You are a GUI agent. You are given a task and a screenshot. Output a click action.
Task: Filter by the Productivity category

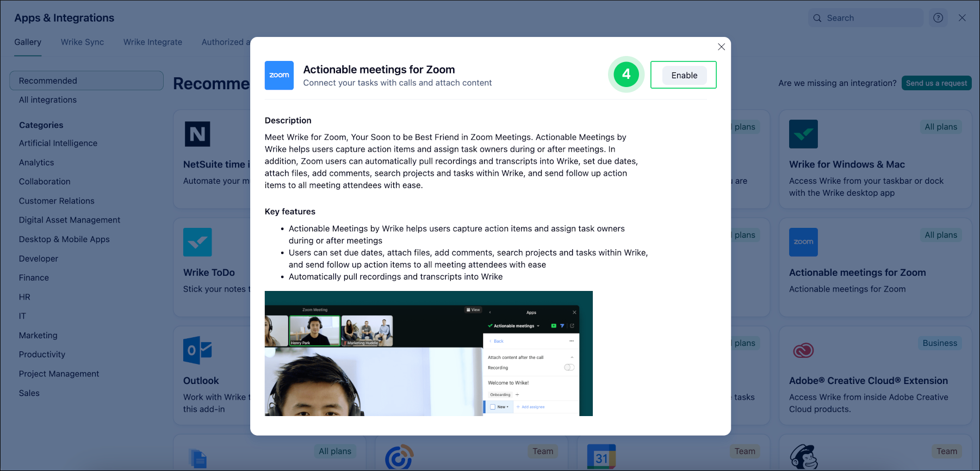click(x=42, y=355)
